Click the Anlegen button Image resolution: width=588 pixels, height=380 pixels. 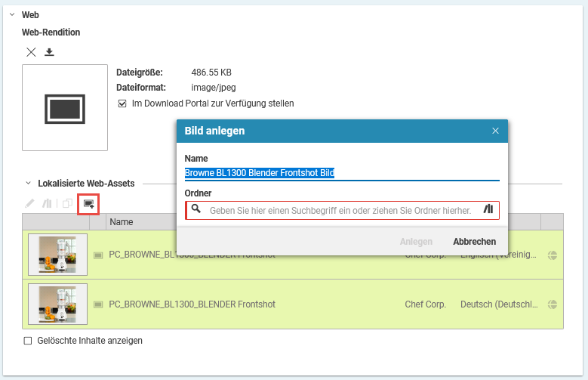click(x=416, y=242)
